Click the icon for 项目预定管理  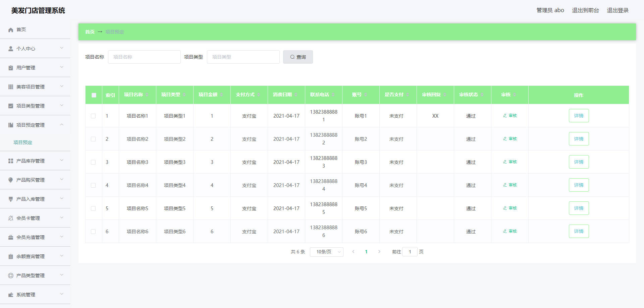tap(11, 125)
